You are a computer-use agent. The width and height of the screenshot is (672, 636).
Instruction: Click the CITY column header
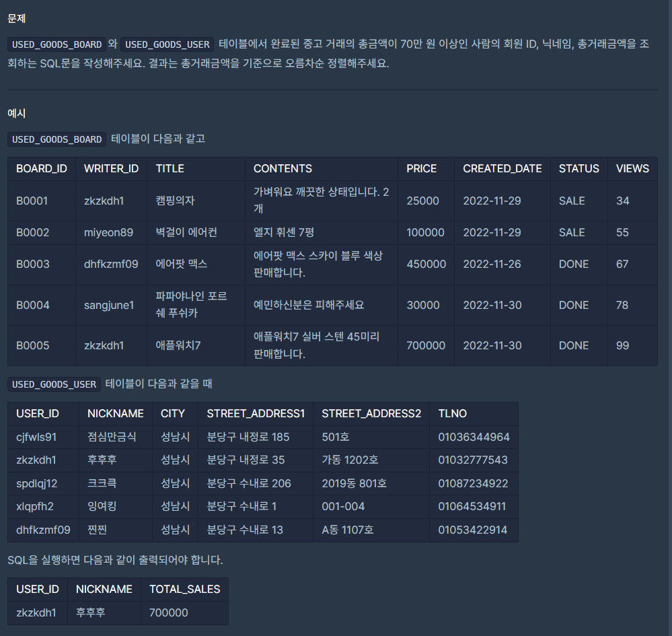(173, 413)
